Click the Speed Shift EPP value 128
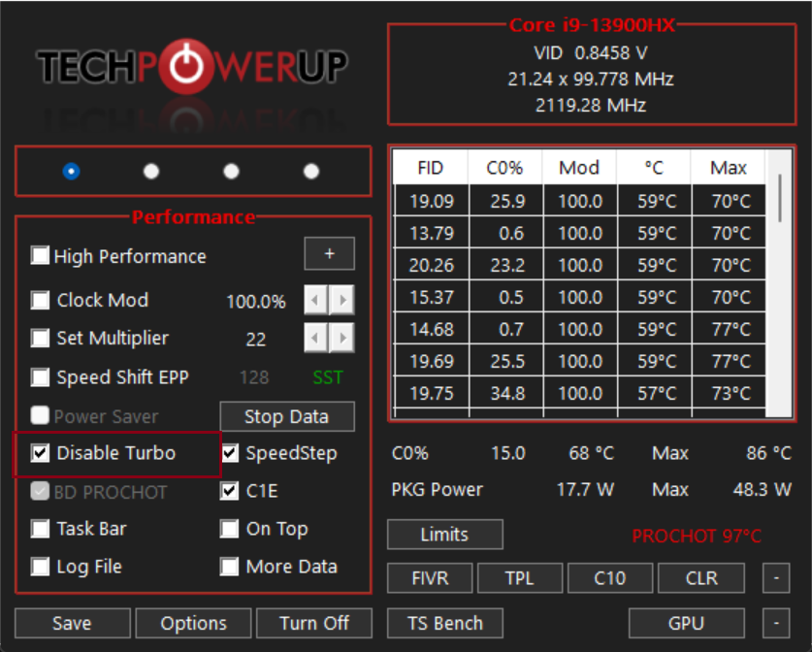This screenshot has height=652, width=812. click(254, 377)
